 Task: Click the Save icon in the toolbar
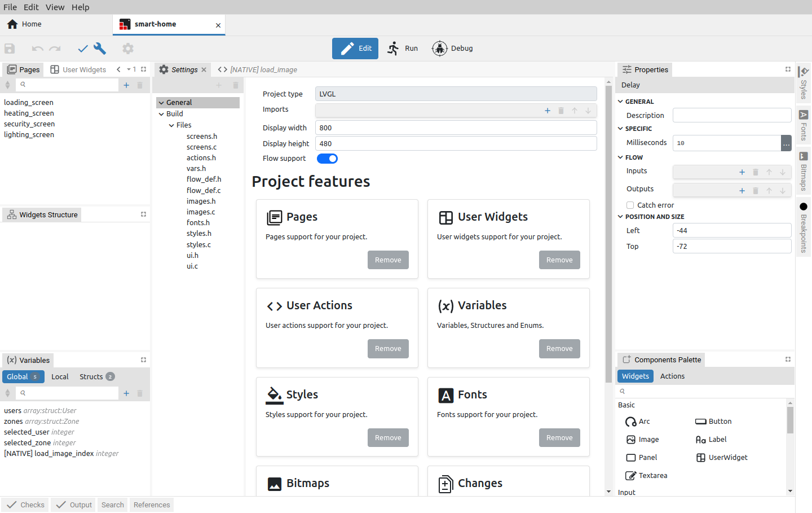(10, 49)
